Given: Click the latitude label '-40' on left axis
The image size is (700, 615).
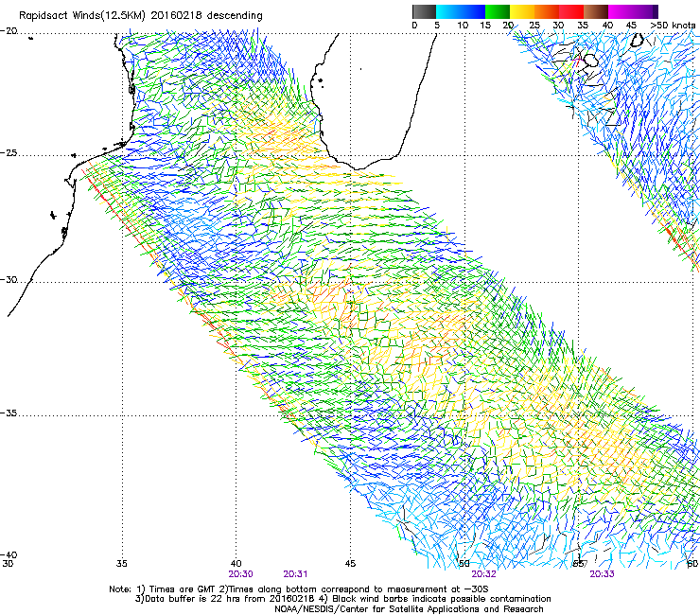Looking at the screenshot, I should (9, 554).
